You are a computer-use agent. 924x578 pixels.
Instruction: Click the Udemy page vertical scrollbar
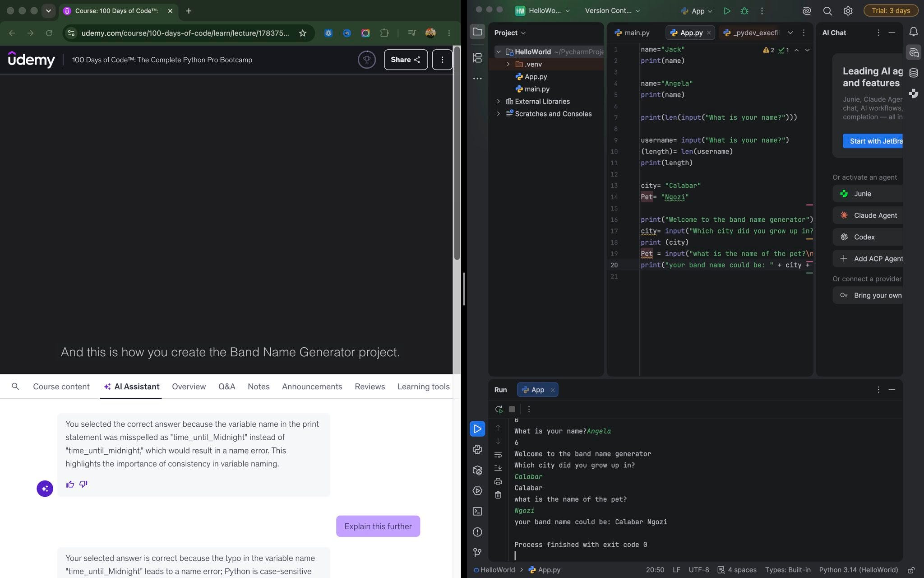457,154
